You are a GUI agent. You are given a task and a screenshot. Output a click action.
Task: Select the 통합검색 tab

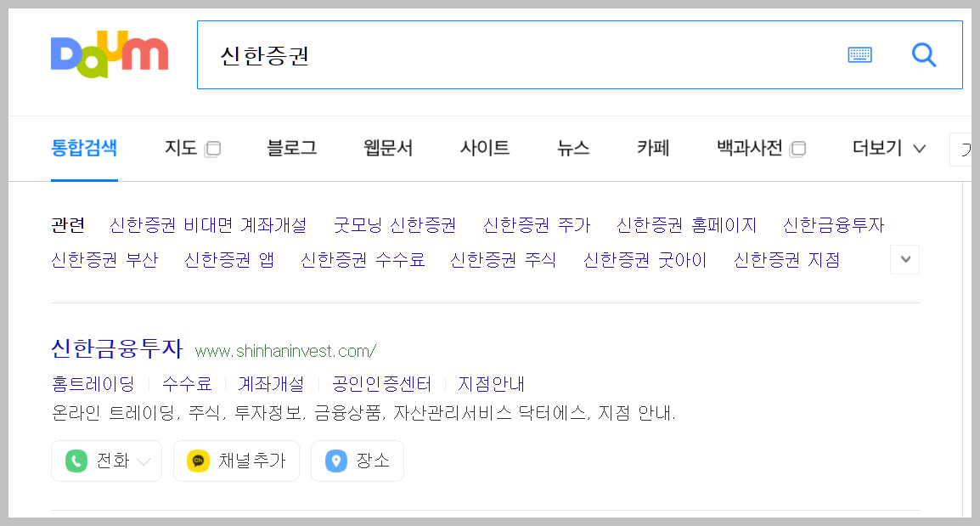coord(84,148)
